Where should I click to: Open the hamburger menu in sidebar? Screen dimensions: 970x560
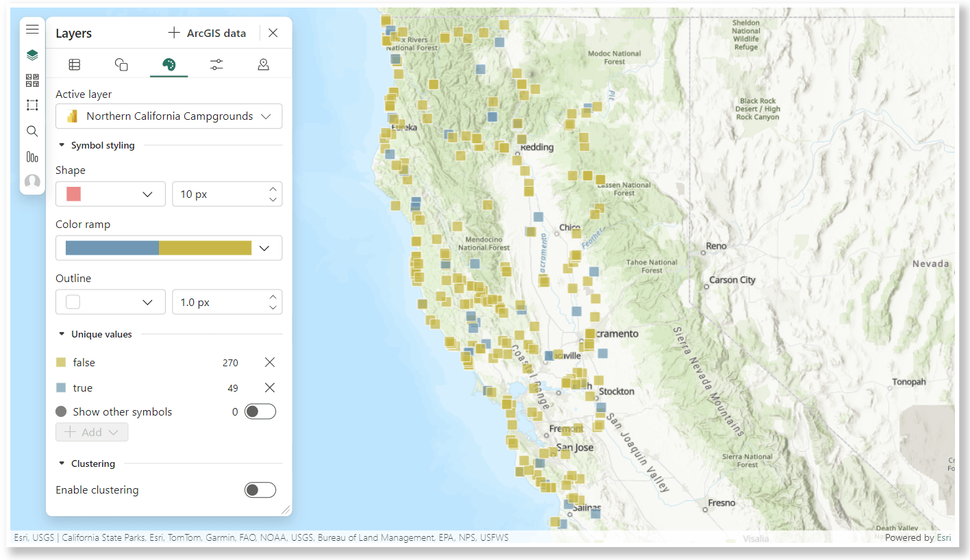[32, 29]
